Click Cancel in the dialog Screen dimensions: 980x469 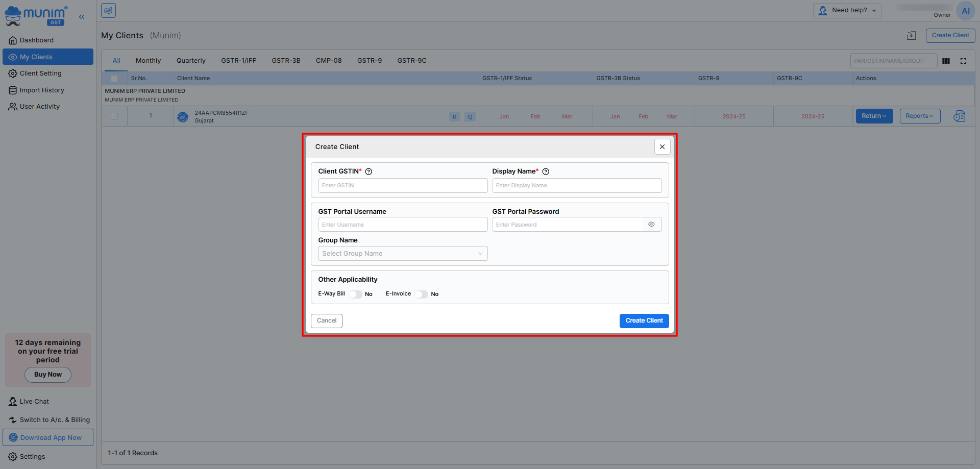point(327,320)
